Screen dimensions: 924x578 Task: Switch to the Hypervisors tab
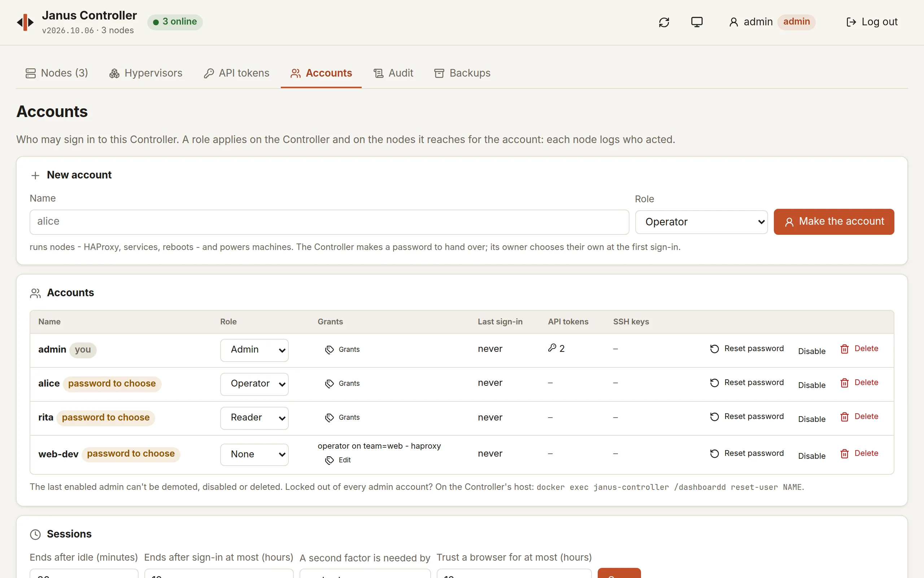146,73
